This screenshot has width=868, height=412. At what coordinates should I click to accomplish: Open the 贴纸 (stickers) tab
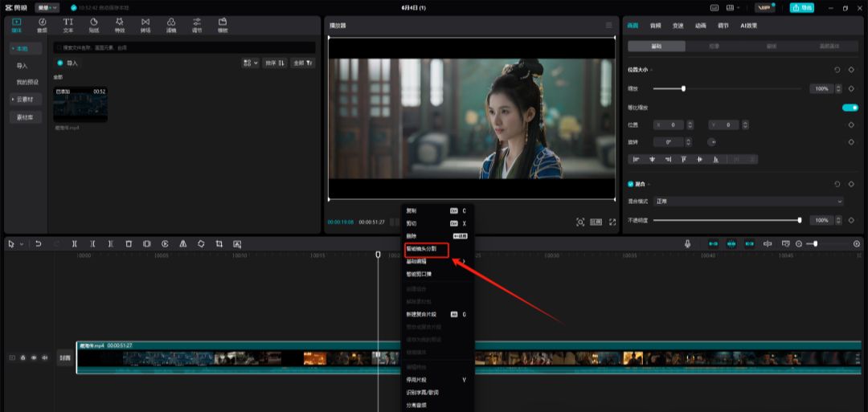point(94,25)
